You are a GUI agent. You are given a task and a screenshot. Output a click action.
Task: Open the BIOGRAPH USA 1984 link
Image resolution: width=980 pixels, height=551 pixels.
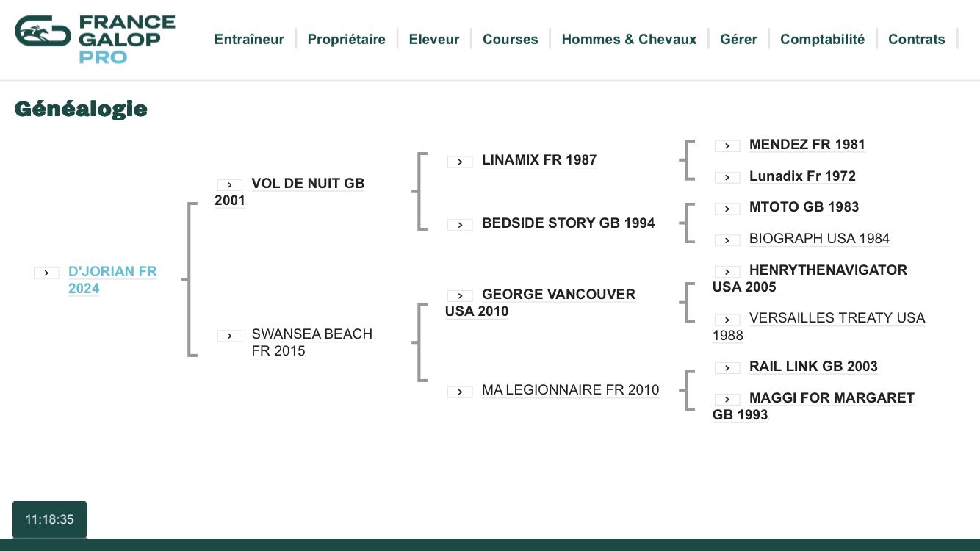click(819, 239)
